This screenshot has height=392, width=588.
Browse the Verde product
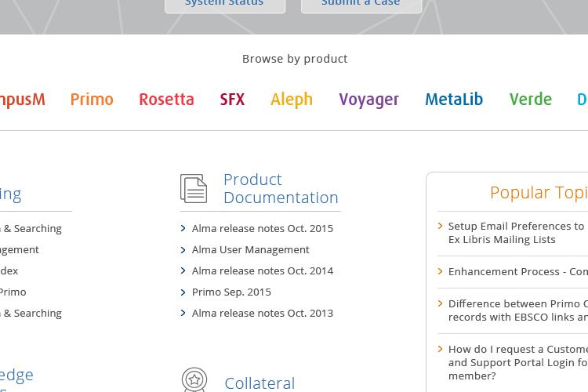(531, 100)
